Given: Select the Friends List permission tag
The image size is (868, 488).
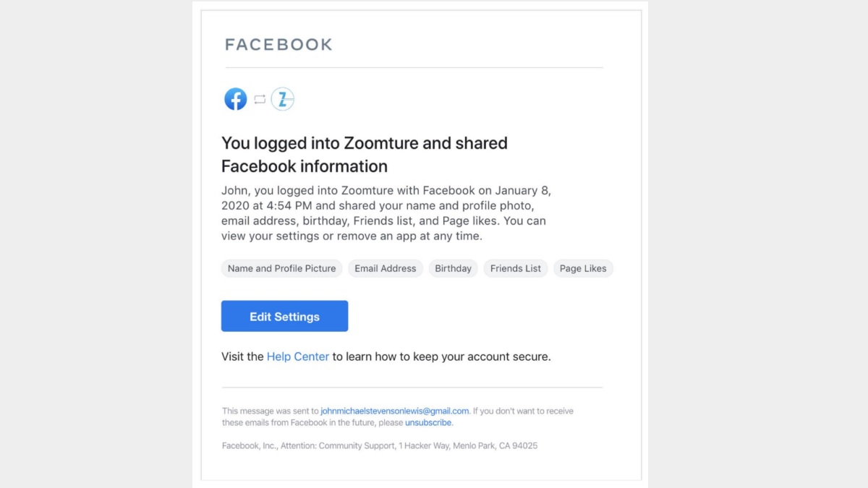Looking at the screenshot, I should tap(515, 268).
